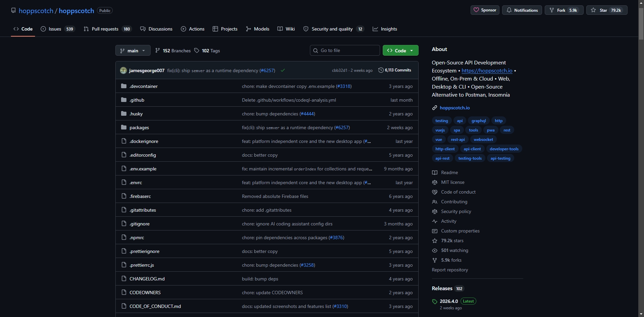Click the file icon for .editorconfig
The image size is (644, 317).
[124, 155]
